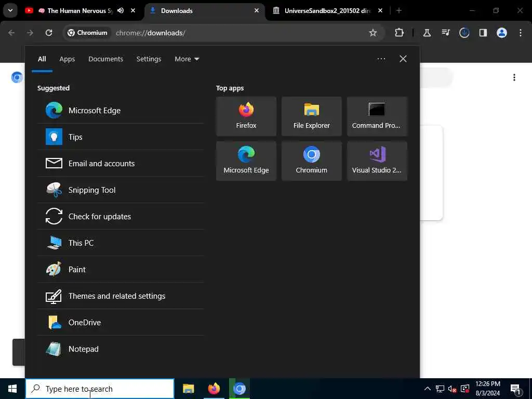
Task: Go back in Chromium
Action: 11,33
